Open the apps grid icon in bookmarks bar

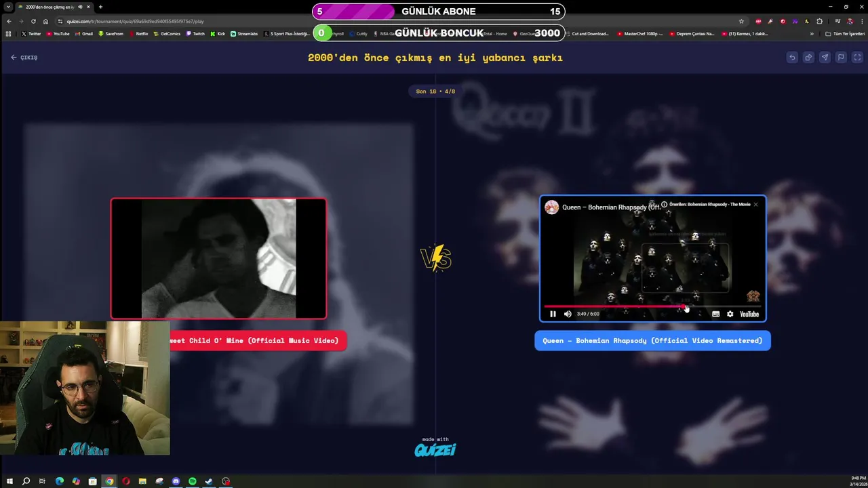tap(9, 34)
